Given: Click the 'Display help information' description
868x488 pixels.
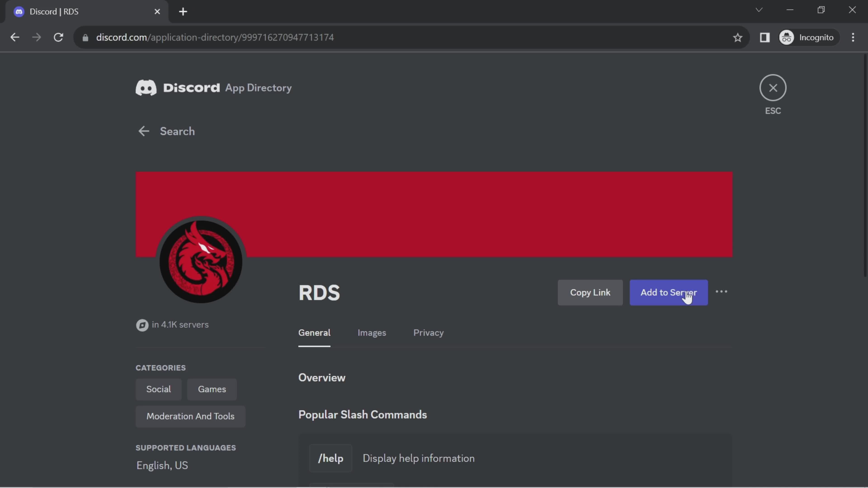Looking at the screenshot, I should pyautogui.click(x=418, y=458).
